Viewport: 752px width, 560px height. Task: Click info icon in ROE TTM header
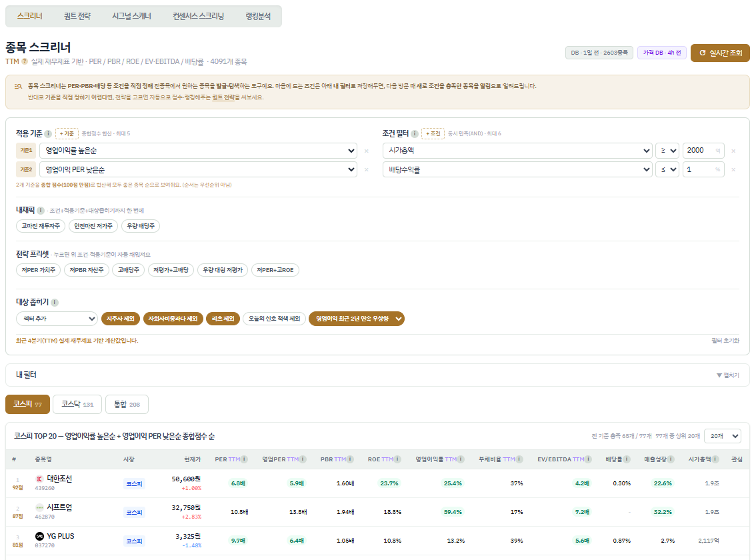397,459
